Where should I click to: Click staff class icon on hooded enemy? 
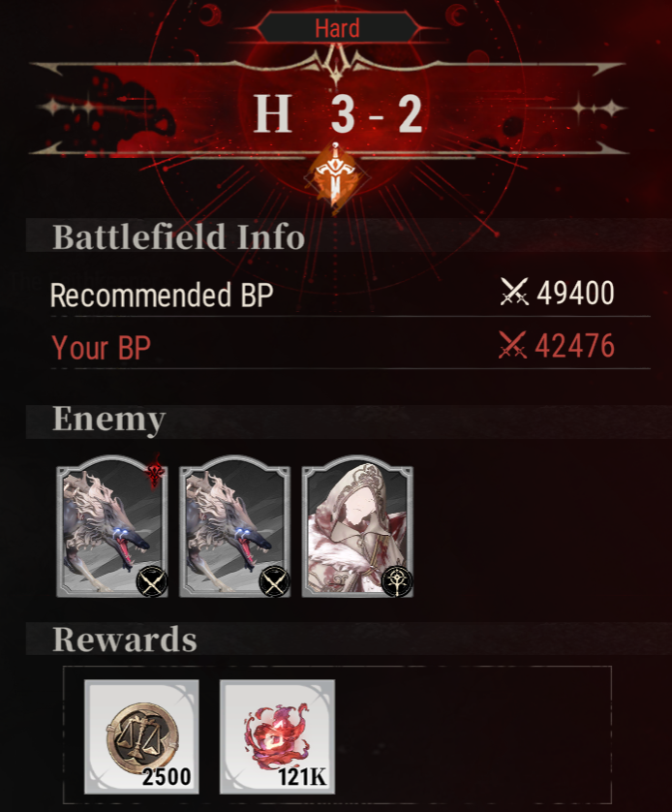pos(397,581)
